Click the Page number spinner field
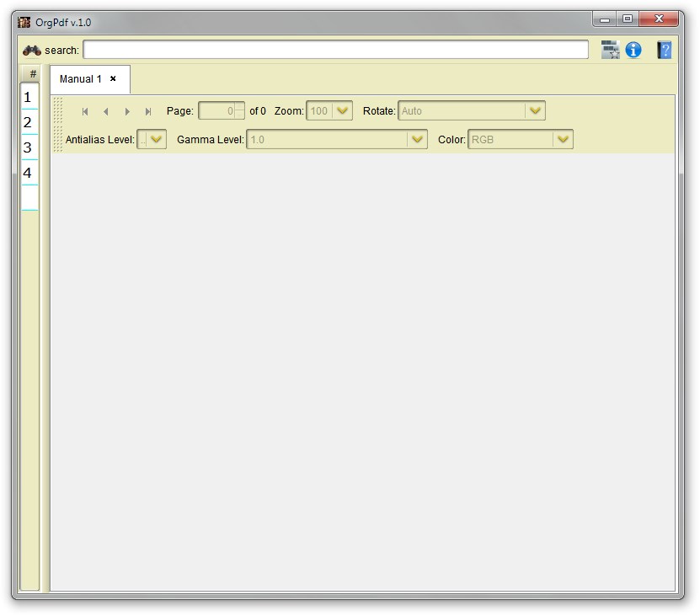 (222, 110)
